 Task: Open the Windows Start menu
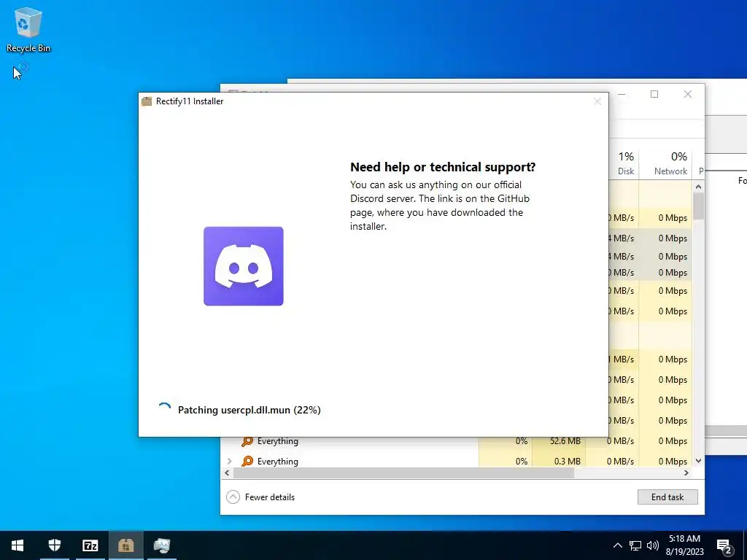18,545
